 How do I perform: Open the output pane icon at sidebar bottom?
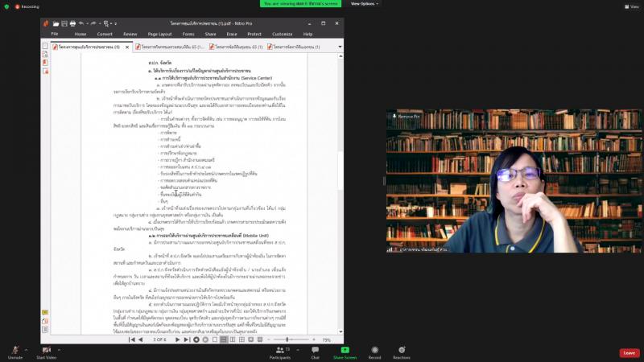45,330
